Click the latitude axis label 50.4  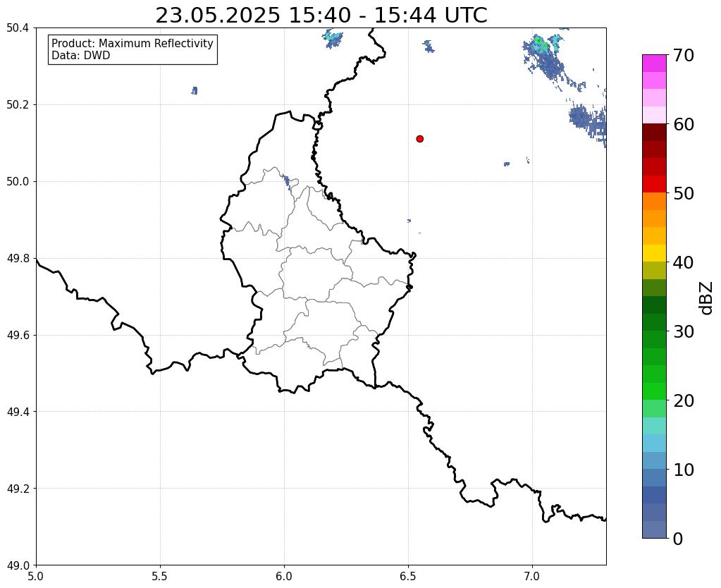(x=18, y=28)
